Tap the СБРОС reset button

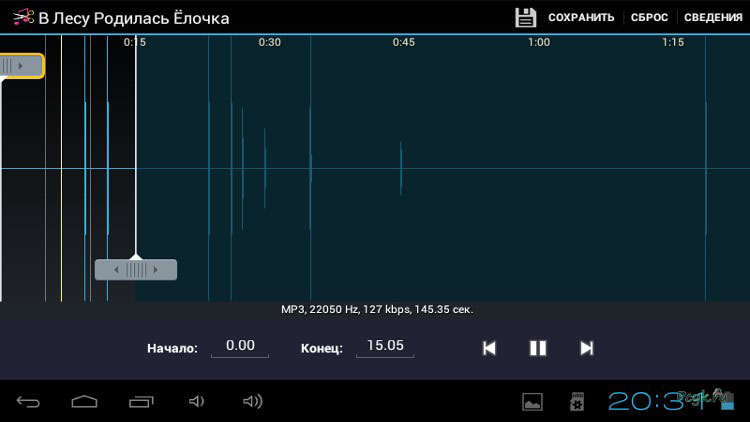tap(649, 18)
